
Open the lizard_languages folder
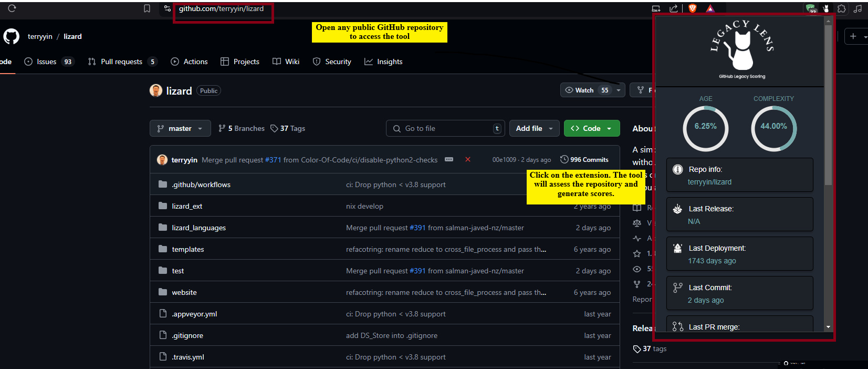(x=199, y=228)
